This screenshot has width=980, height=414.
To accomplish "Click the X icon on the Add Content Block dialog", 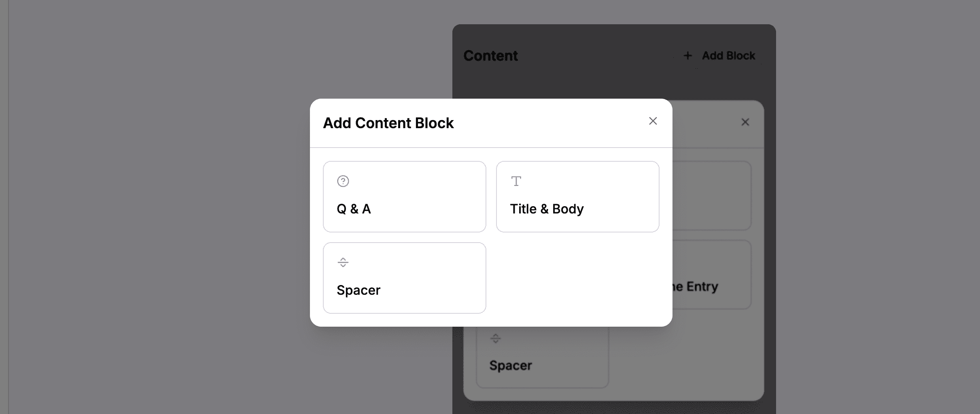I will coord(653,121).
